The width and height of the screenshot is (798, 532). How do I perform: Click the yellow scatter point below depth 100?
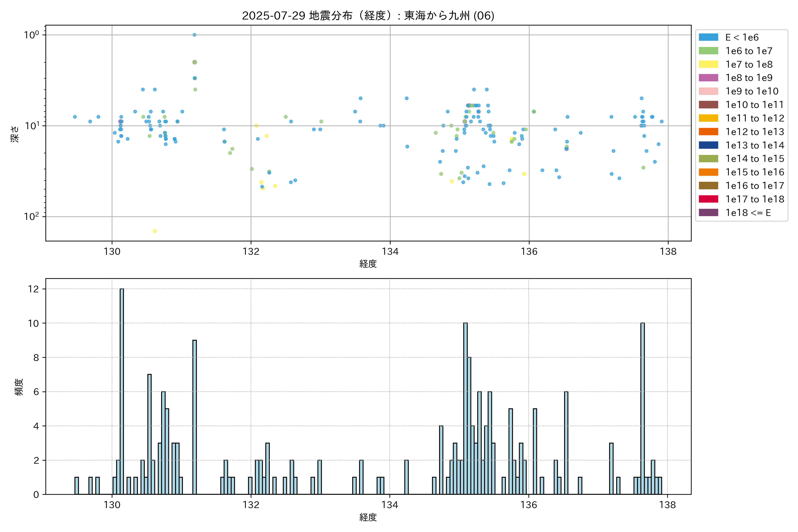(154, 231)
